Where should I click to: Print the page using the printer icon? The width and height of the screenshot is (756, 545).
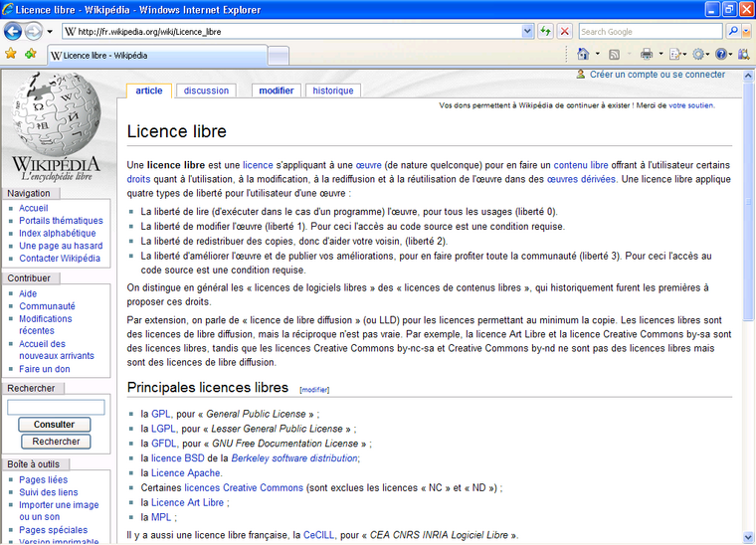[x=647, y=54]
